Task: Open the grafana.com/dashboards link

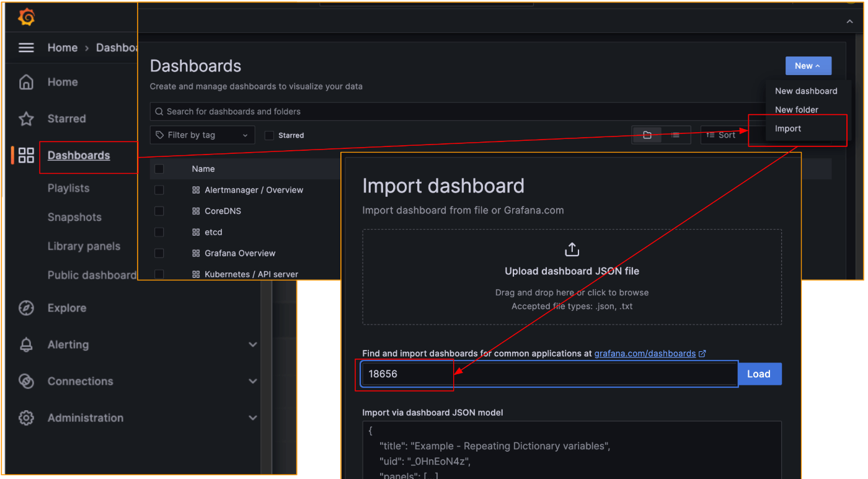Action: pos(645,354)
